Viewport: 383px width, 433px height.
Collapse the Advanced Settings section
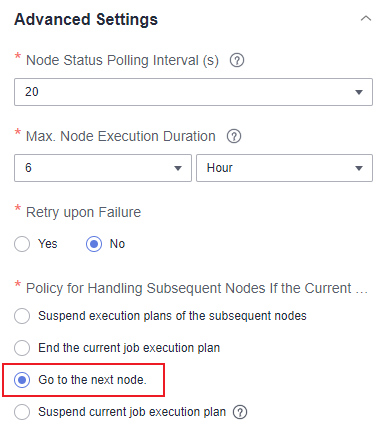coord(366,19)
